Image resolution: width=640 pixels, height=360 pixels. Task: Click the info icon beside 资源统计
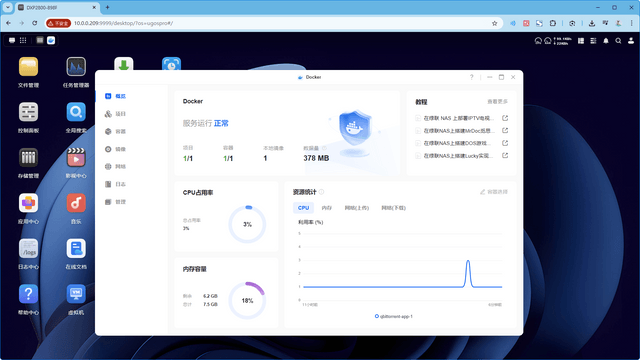[321, 192]
